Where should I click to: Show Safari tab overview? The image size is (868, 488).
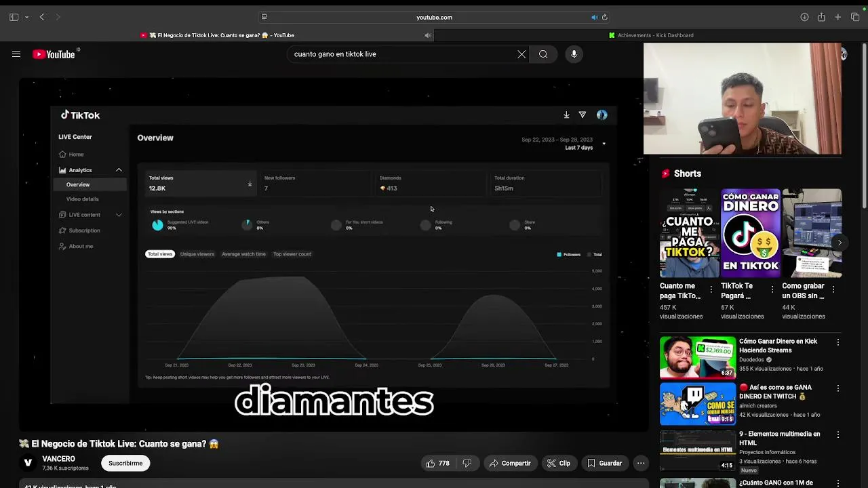pos(855,17)
